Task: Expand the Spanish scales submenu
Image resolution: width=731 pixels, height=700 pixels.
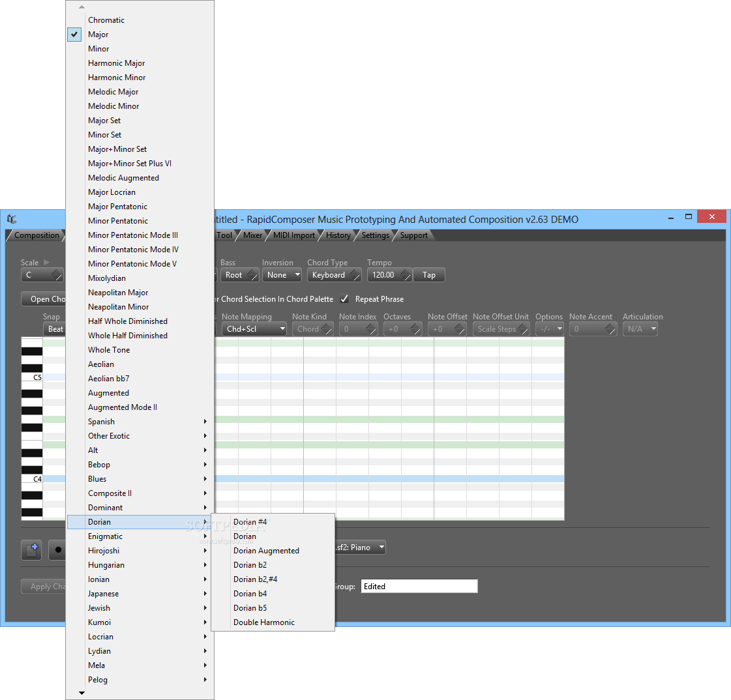Action: point(140,422)
